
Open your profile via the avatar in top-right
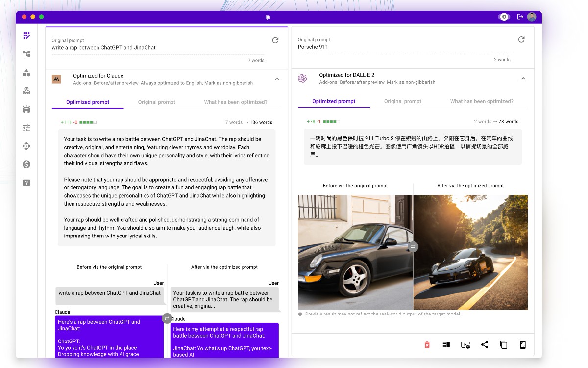coord(532,16)
